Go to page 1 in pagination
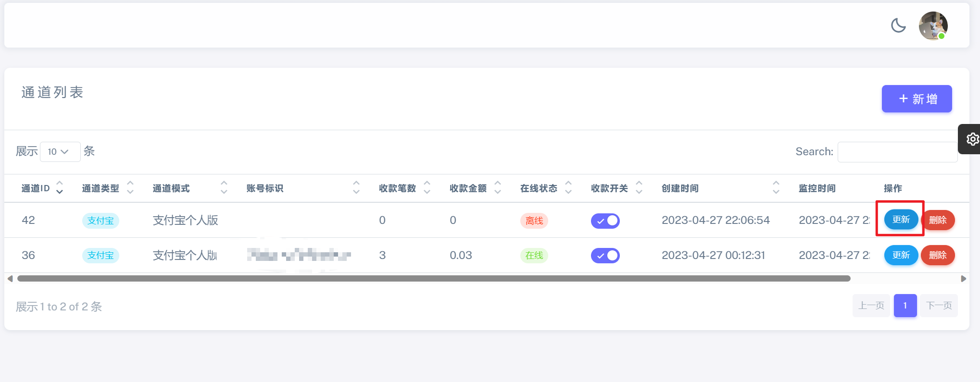 905,306
